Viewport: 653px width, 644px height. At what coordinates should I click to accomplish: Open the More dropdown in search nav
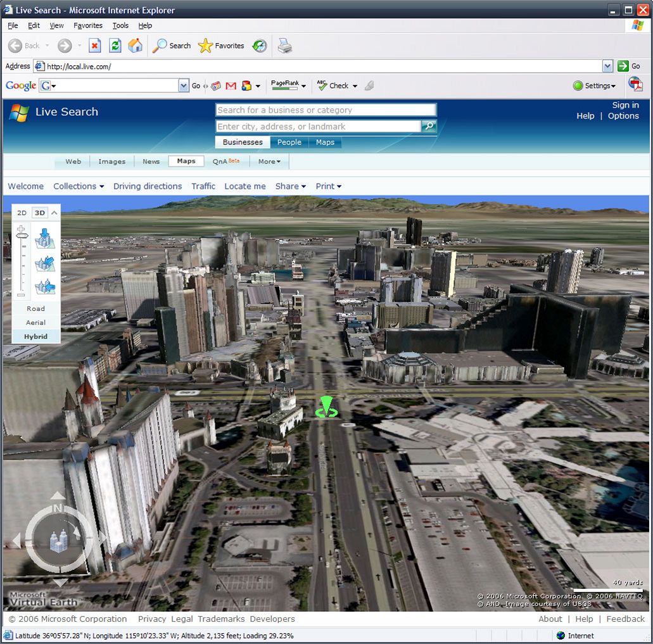(269, 161)
